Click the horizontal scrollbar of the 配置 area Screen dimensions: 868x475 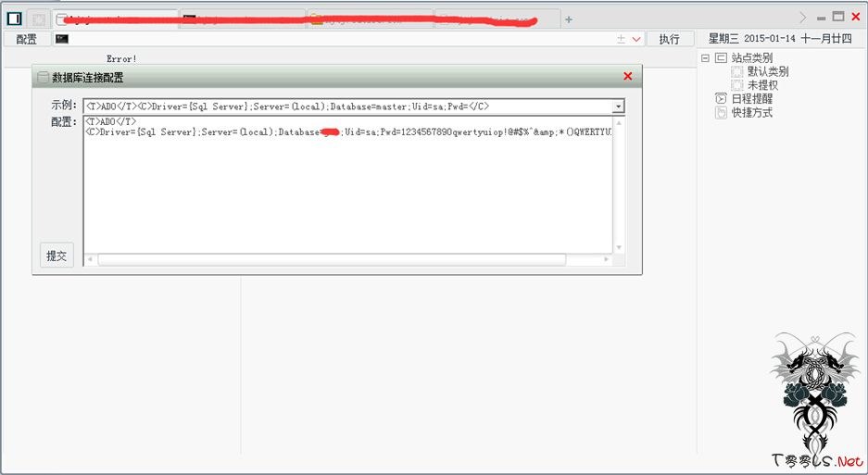click(x=333, y=259)
